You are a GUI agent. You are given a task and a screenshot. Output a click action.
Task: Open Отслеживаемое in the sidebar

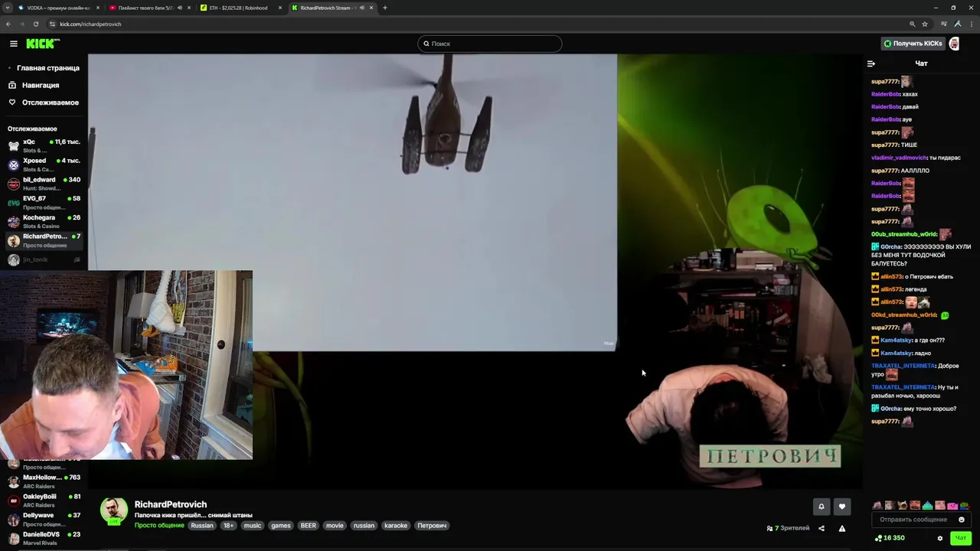pyautogui.click(x=44, y=103)
